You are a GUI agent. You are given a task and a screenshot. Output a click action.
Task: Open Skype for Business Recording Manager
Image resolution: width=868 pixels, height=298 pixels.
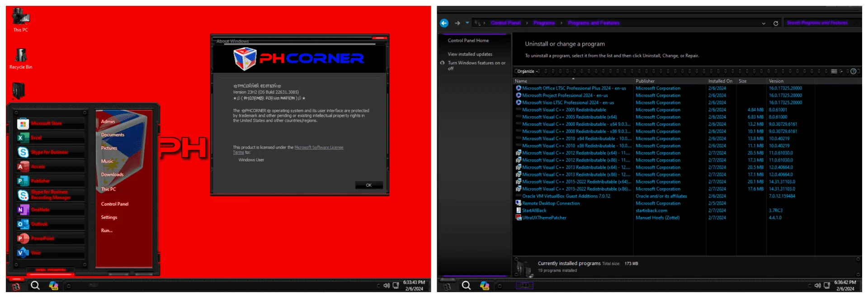50,195
